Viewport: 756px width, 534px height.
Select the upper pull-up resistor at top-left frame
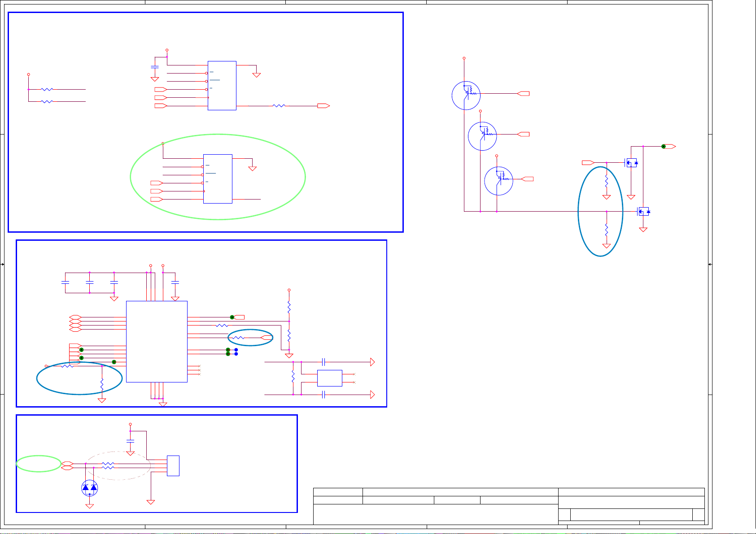tap(47, 89)
